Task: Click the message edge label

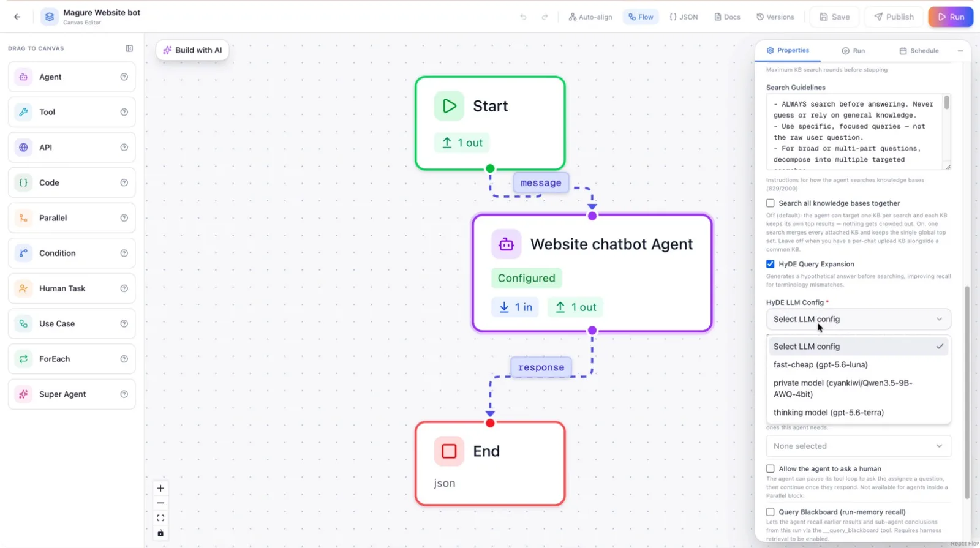Action: 541,182
